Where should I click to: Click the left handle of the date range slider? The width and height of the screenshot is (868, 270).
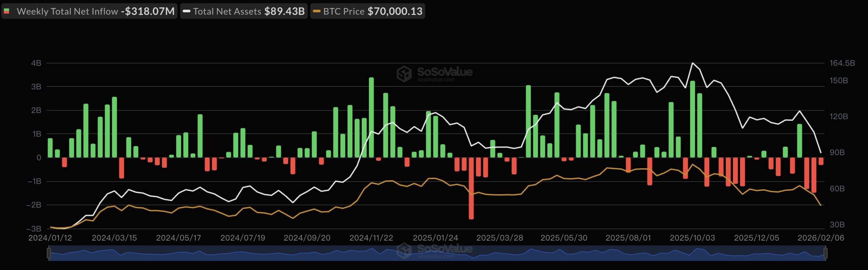click(x=49, y=253)
